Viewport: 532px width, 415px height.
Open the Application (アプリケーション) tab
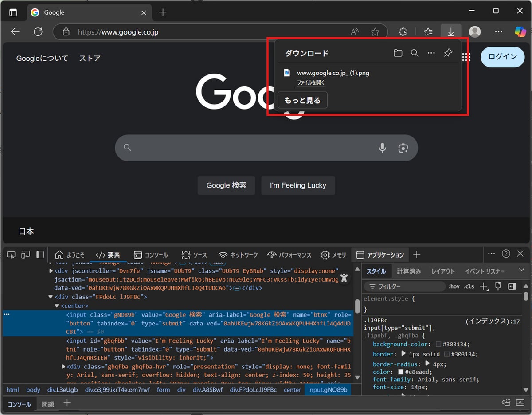coord(380,255)
